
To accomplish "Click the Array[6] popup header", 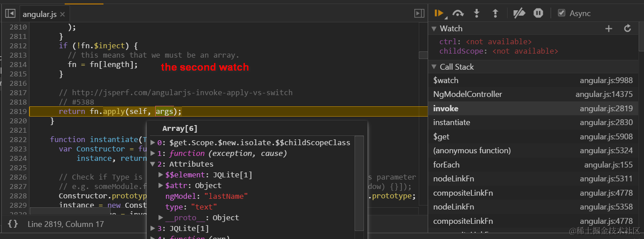I will point(180,129).
